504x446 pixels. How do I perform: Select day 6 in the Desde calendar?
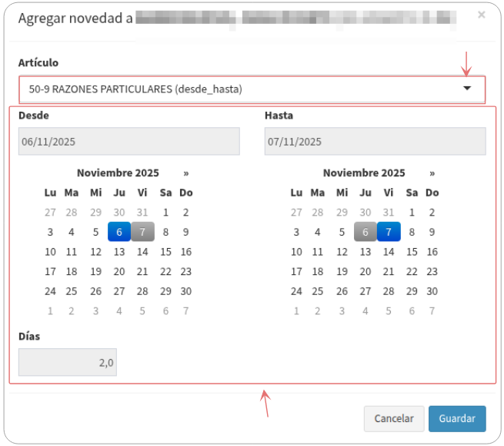coord(119,232)
